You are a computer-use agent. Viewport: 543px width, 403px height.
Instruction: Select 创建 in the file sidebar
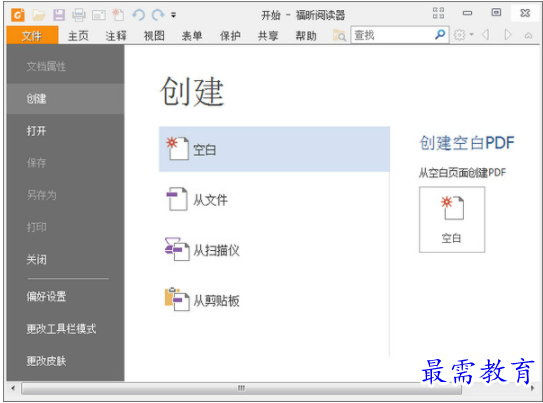pos(65,99)
